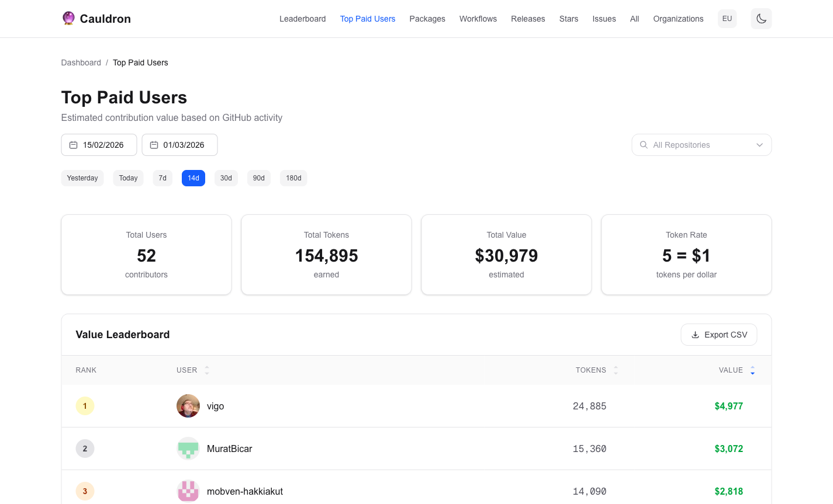Click the EU region button

coord(727,18)
